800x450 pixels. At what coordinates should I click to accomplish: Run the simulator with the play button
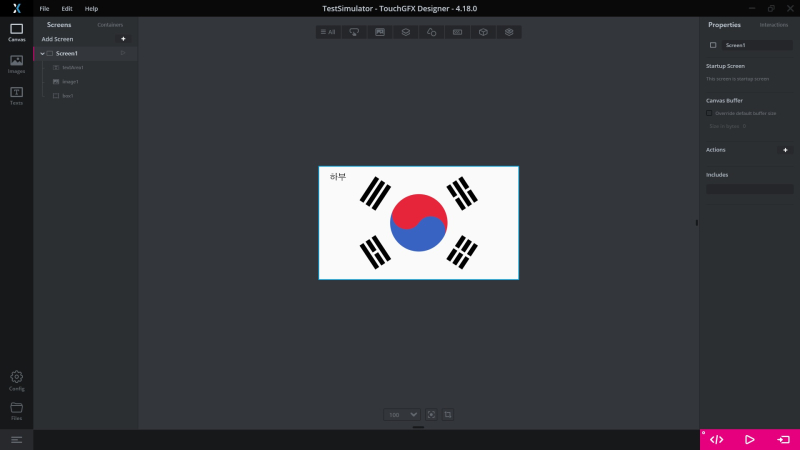[750, 439]
